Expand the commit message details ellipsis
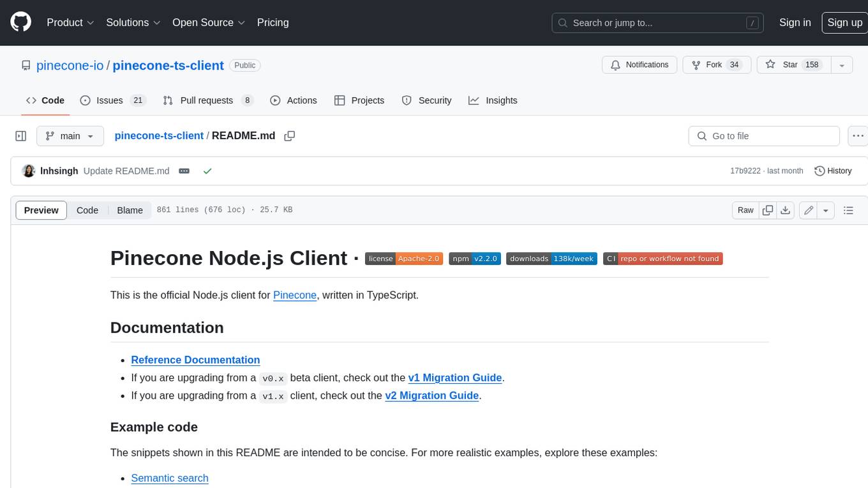868x488 pixels. pyautogui.click(x=184, y=171)
